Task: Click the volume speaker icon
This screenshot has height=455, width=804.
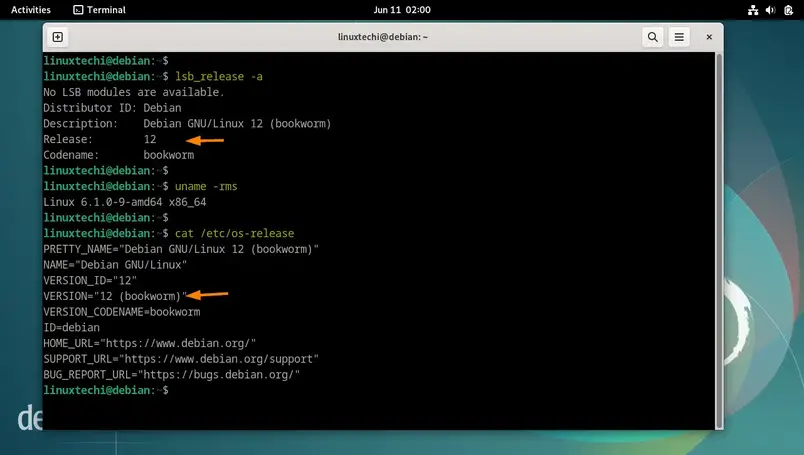Action: [770, 10]
